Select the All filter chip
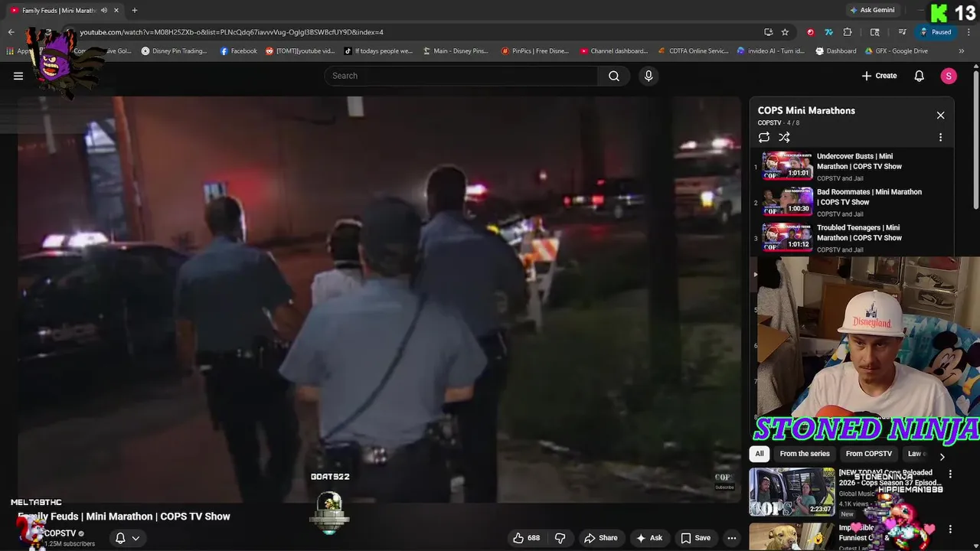The image size is (980, 551). click(x=759, y=454)
